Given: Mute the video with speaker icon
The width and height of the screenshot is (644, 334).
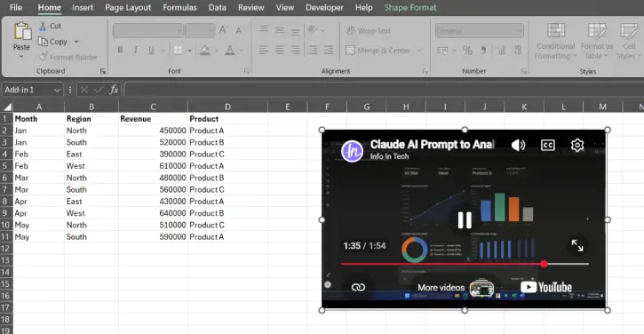Looking at the screenshot, I should coord(518,145).
